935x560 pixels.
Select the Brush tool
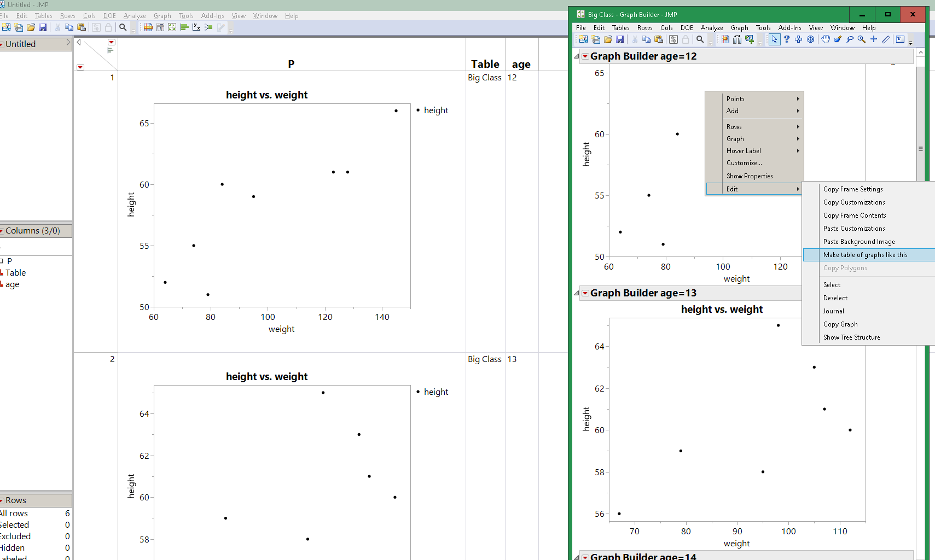point(837,39)
